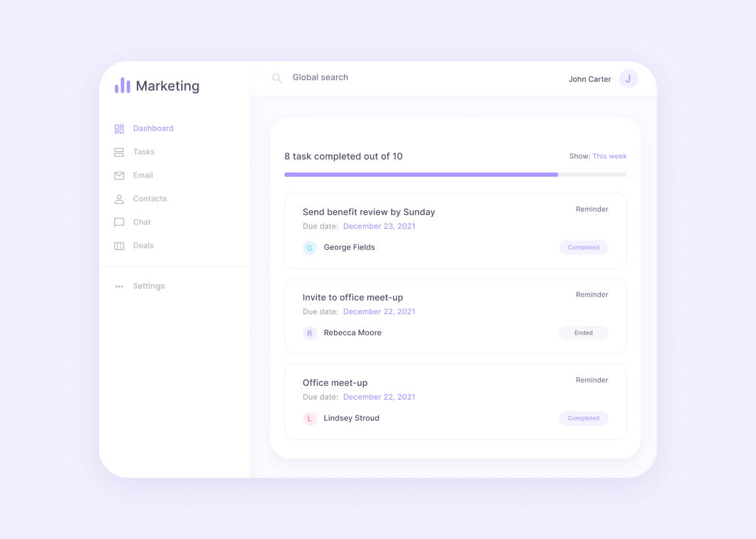Open the Invite to office meet-up task
756x539 pixels.
pyautogui.click(x=353, y=298)
